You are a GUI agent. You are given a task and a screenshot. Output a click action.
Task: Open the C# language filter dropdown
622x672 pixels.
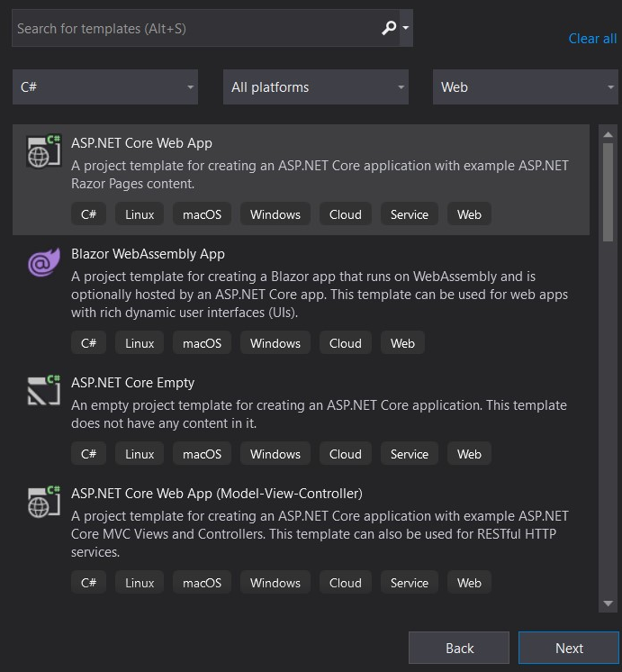pyautogui.click(x=105, y=87)
